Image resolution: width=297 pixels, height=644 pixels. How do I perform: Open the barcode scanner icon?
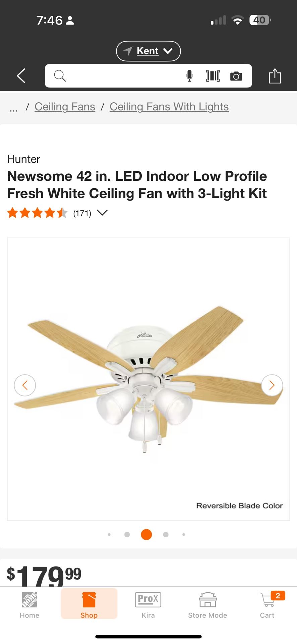pyautogui.click(x=213, y=76)
